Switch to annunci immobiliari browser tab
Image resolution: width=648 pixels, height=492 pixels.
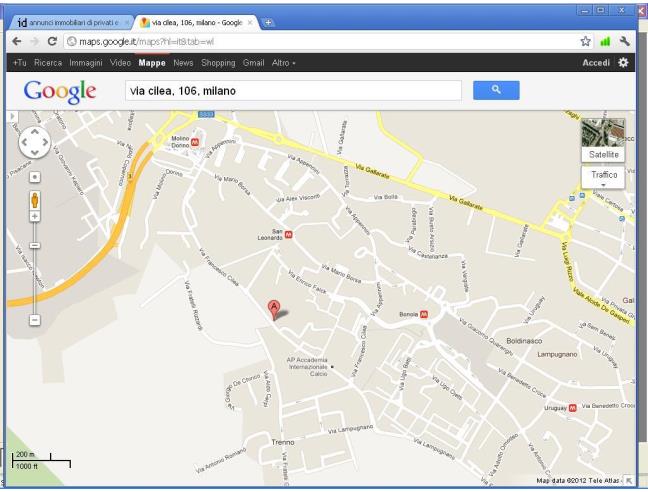(68, 21)
